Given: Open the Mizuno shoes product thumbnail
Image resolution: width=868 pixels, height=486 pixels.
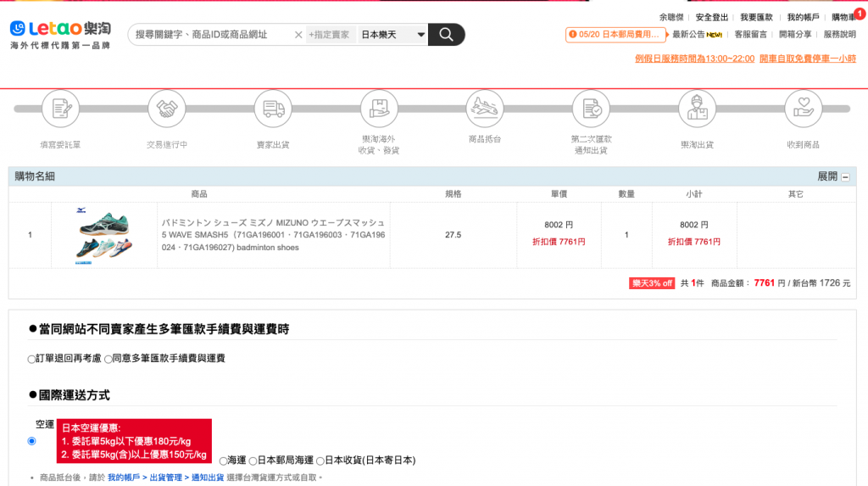Looking at the screenshot, I should click(103, 235).
